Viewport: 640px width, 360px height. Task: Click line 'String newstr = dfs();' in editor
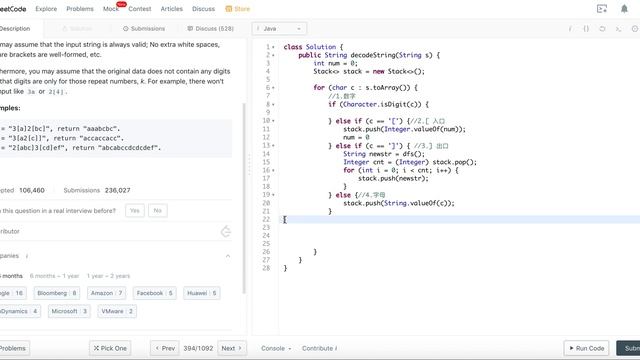(x=384, y=154)
